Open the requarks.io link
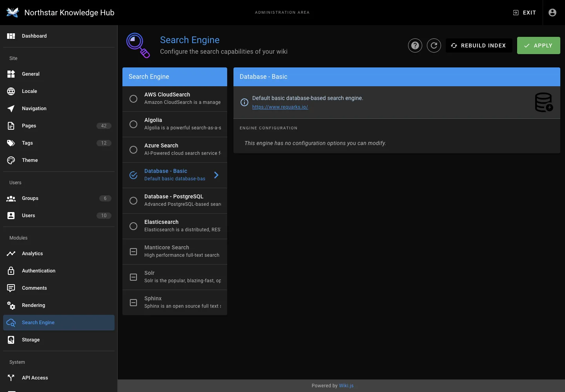This screenshot has height=392, width=565. [x=280, y=107]
